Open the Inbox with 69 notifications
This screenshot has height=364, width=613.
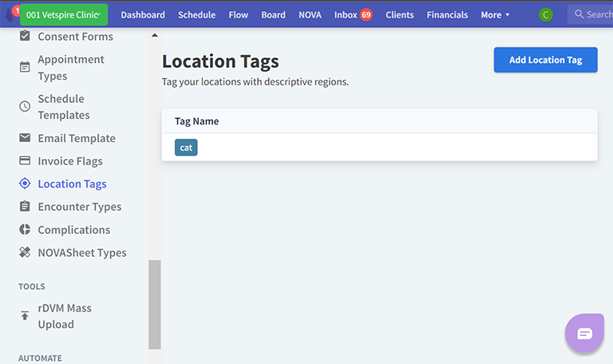pyautogui.click(x=353, y=14)
